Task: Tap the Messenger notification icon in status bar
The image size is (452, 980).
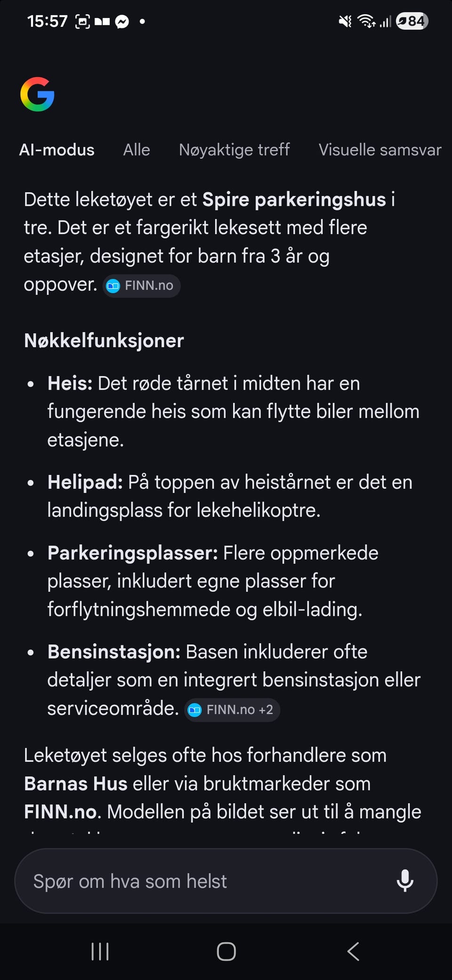Action: coord(122,22)
